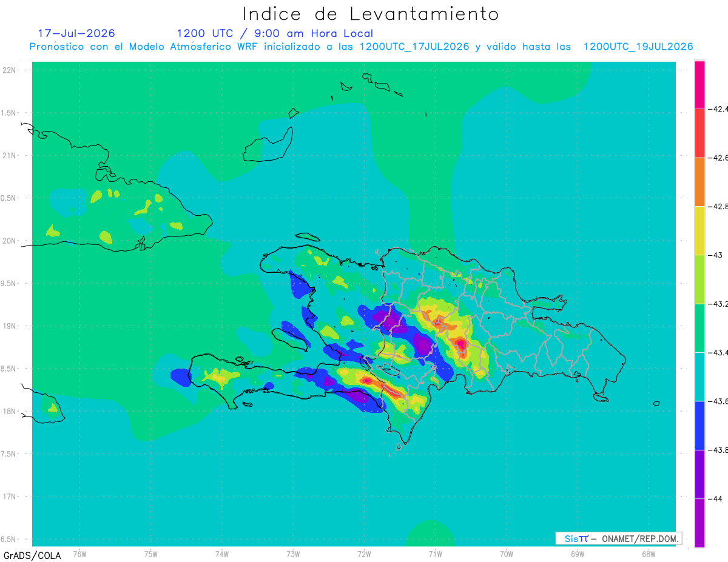Click the green colorbar segment below -43.2
Image resolution: width=728 pixels, height=562 pixels.
(699, 328)
